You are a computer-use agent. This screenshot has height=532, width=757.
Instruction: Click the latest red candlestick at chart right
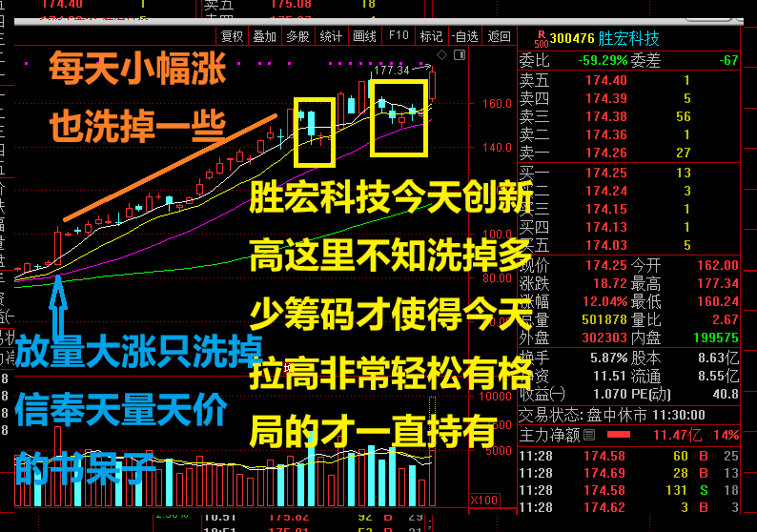[432, 86]
